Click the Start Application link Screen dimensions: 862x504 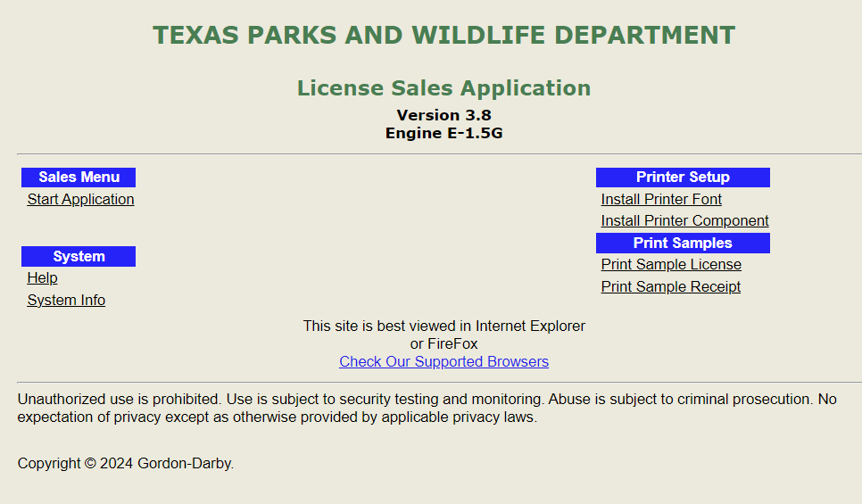point(80,200)
